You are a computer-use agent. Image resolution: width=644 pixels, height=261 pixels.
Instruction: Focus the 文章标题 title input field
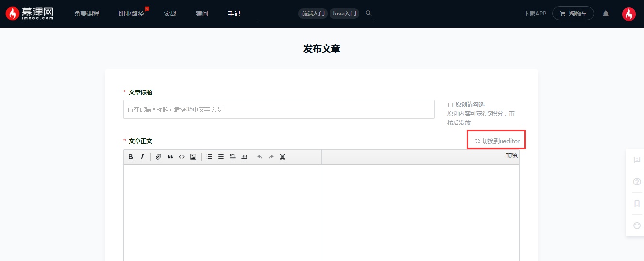click(279, 109)
